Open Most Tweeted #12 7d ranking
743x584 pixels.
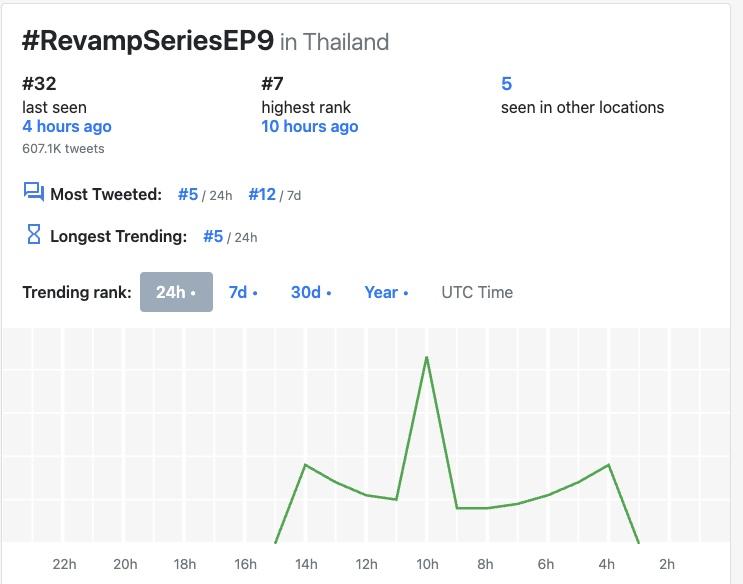click(262, 194)
